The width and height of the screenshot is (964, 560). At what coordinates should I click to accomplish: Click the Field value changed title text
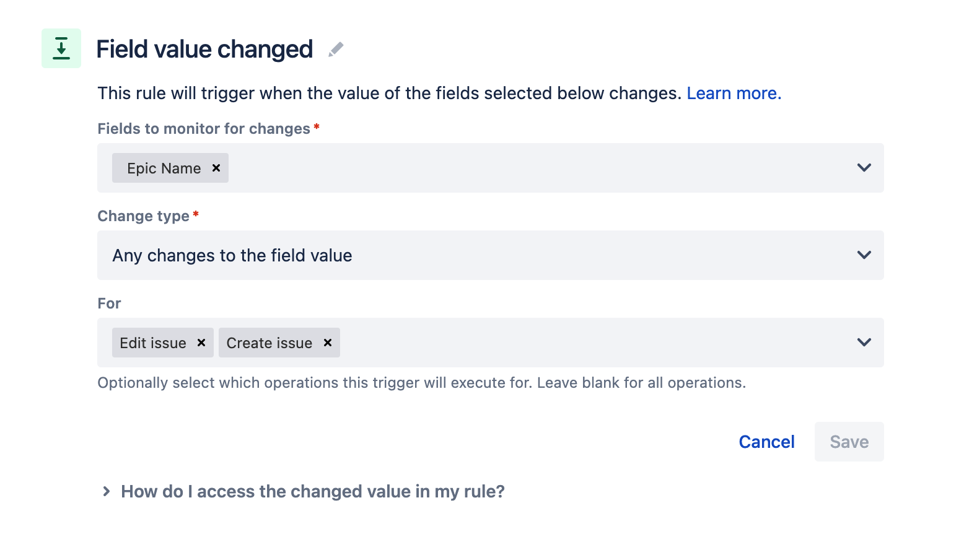click(x=204, y=50)
